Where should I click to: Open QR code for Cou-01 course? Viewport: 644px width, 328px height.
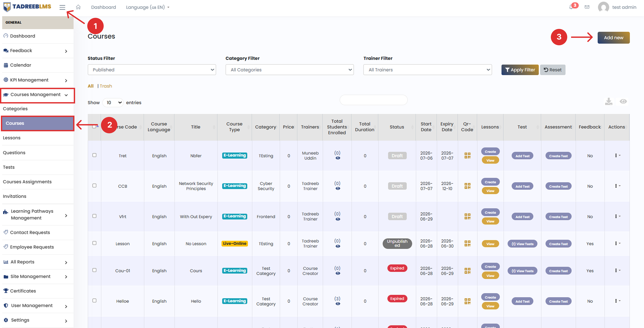tap(467, 271)
